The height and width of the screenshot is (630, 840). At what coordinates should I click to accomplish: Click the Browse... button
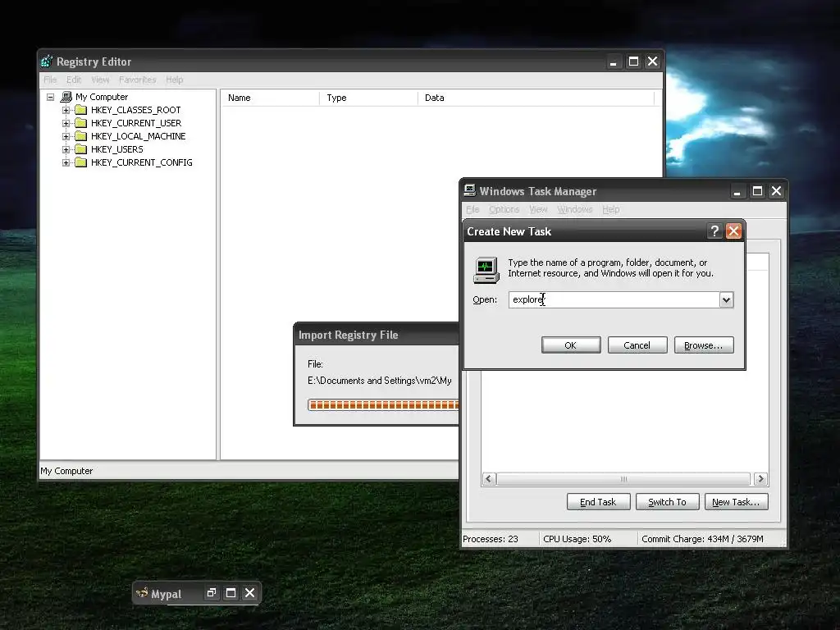click(x=703, y=345)
